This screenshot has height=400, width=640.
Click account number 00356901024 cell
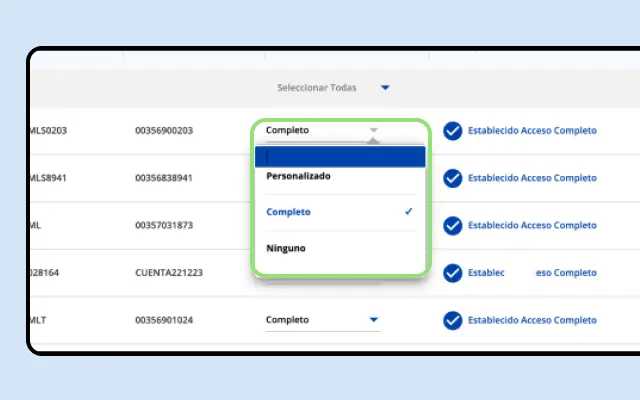click(x=164, y=320)
